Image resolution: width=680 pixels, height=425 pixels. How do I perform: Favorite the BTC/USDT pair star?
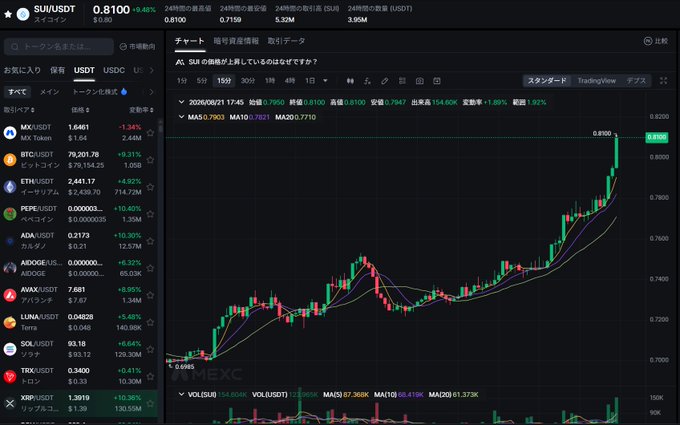150,160
